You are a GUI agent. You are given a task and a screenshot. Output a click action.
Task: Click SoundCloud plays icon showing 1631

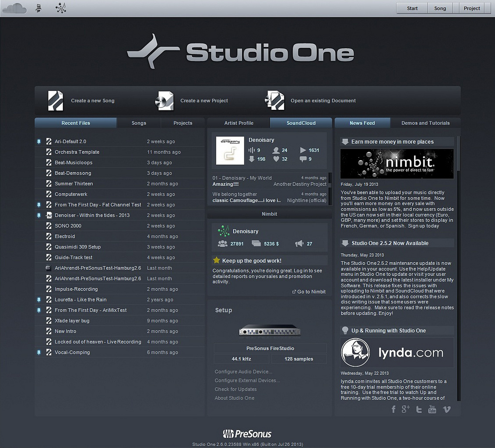click(303, 150)
